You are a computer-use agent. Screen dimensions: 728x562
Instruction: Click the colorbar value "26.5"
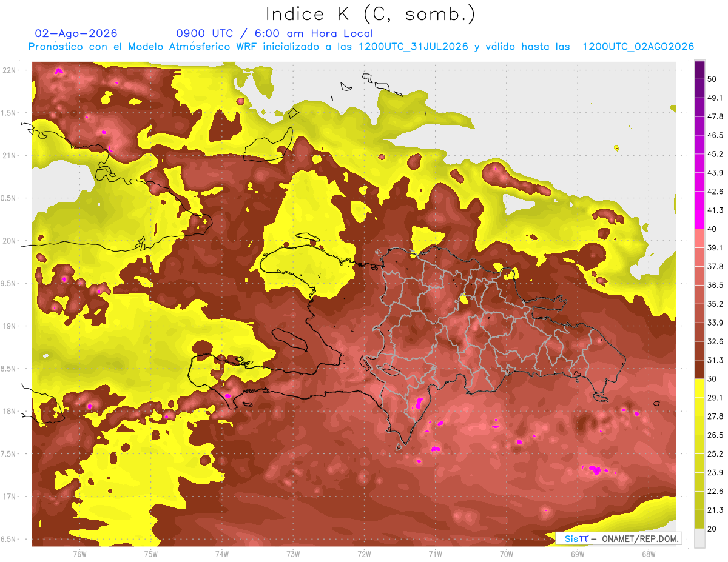(x=715, y=435)
